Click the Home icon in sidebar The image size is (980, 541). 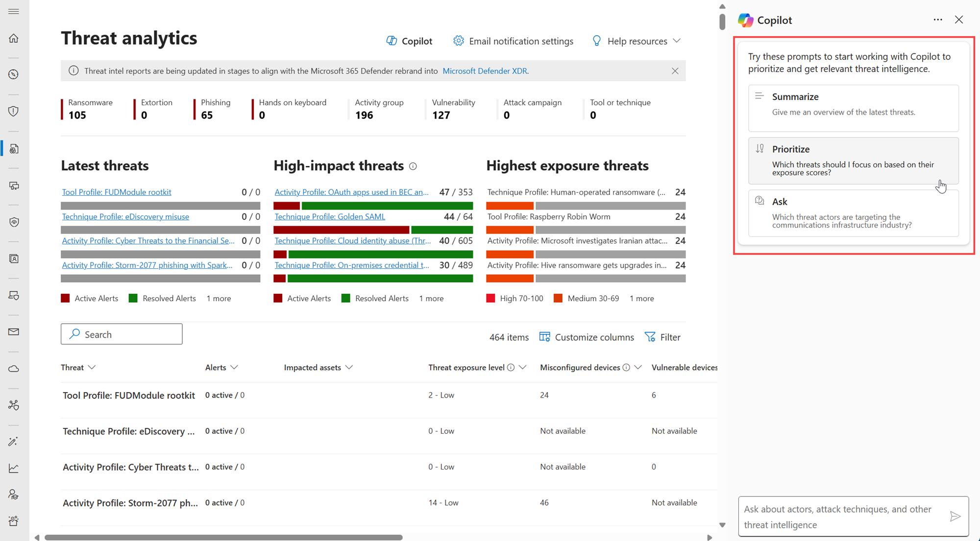click(x=14, y=38)
